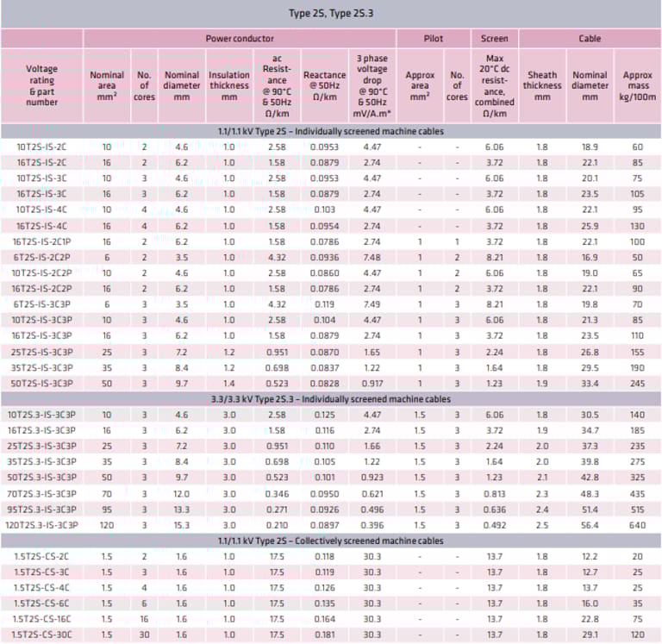Click the "Sheath thickness mm" column header

click(x=542, y=85)
